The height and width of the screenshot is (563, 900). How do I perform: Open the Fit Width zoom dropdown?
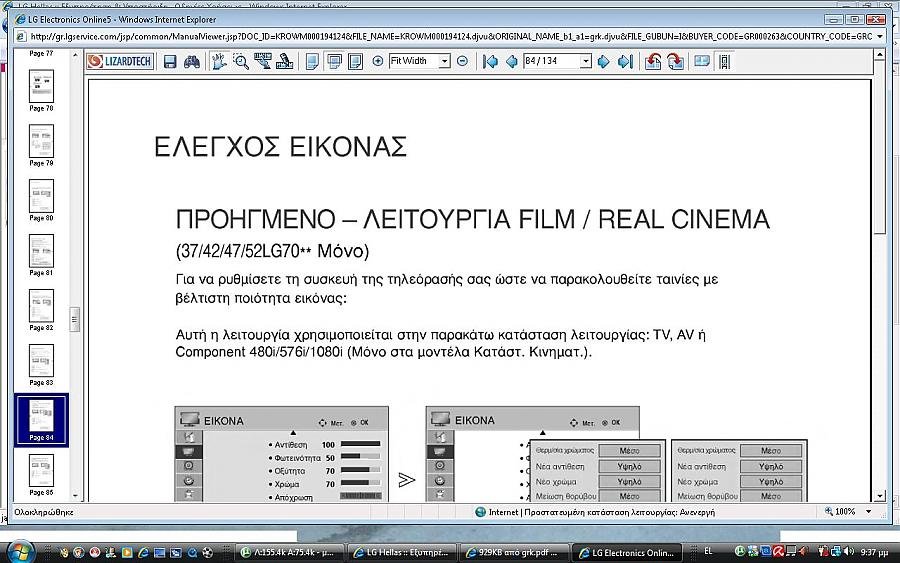point(444,61)
